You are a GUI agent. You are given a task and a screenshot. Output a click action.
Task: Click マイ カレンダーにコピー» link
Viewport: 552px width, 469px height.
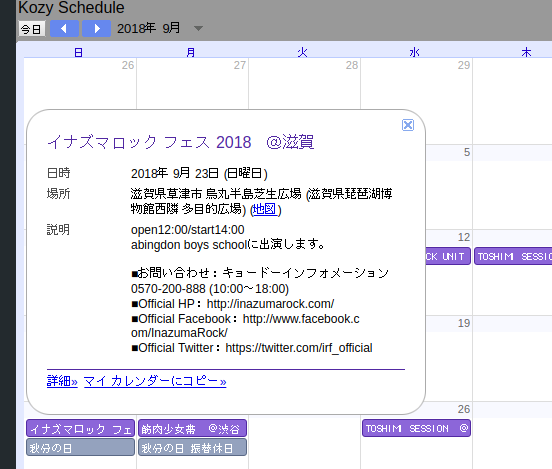click(155, 381)
